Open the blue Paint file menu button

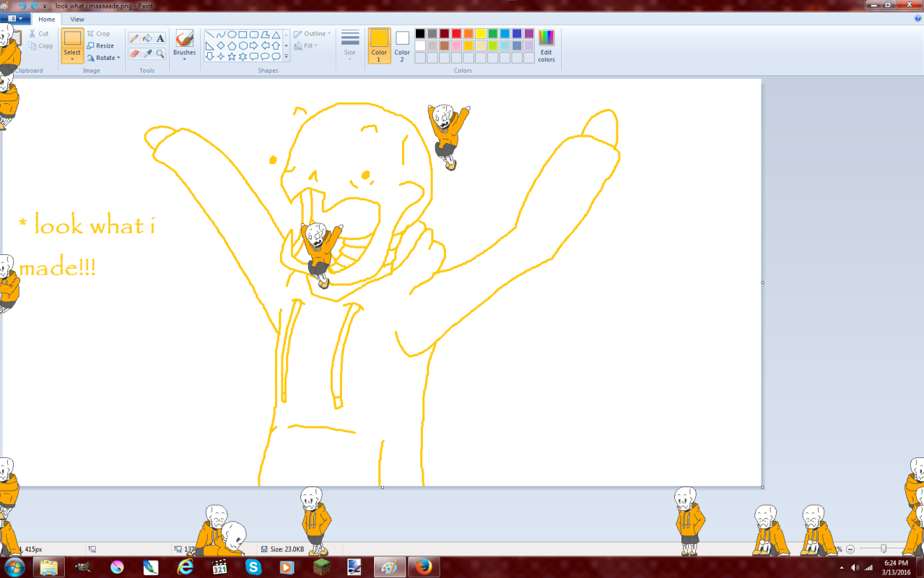pyautogui.click(x=14, y=19)
